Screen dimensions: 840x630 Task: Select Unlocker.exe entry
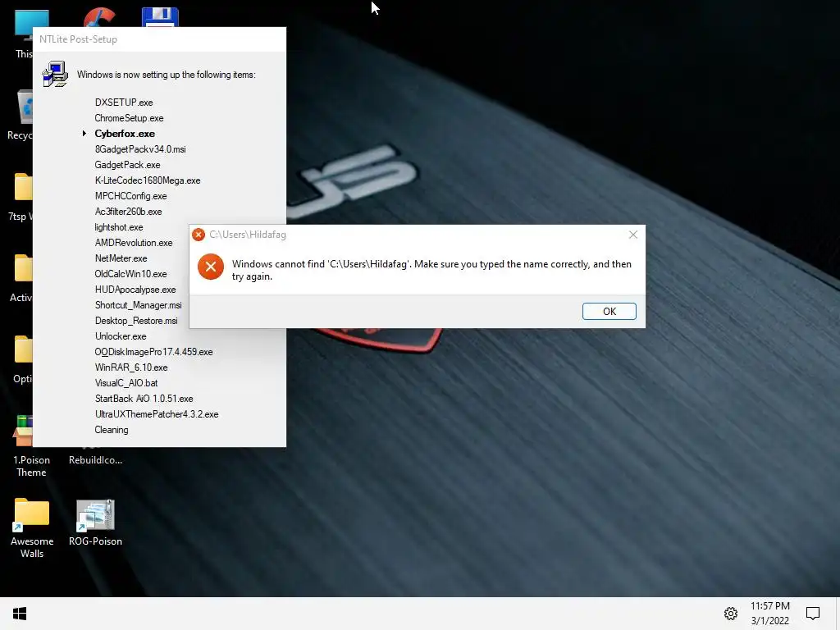point(121,336)
